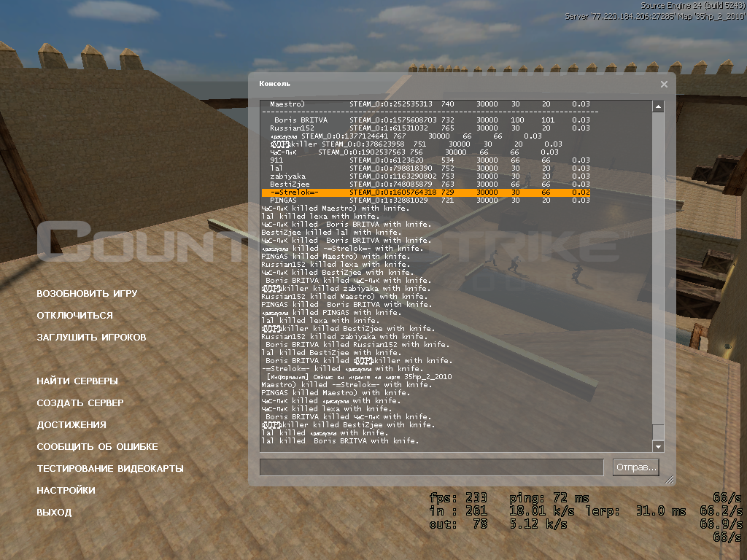Open ЗАГЛУШИТЬ ИГРОКОВ menu item
The image size is (747, 560).
click(91, 337)
